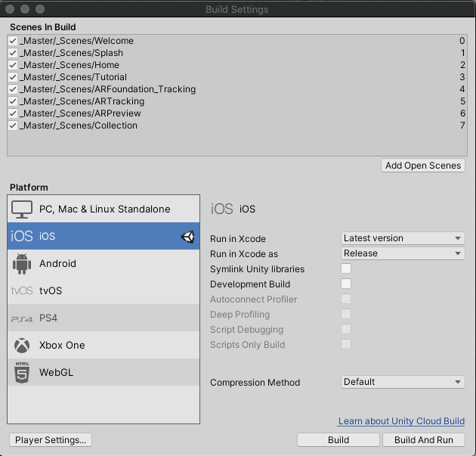Select the PS4 platform
The image size is (476, 456).
(104, 318)
